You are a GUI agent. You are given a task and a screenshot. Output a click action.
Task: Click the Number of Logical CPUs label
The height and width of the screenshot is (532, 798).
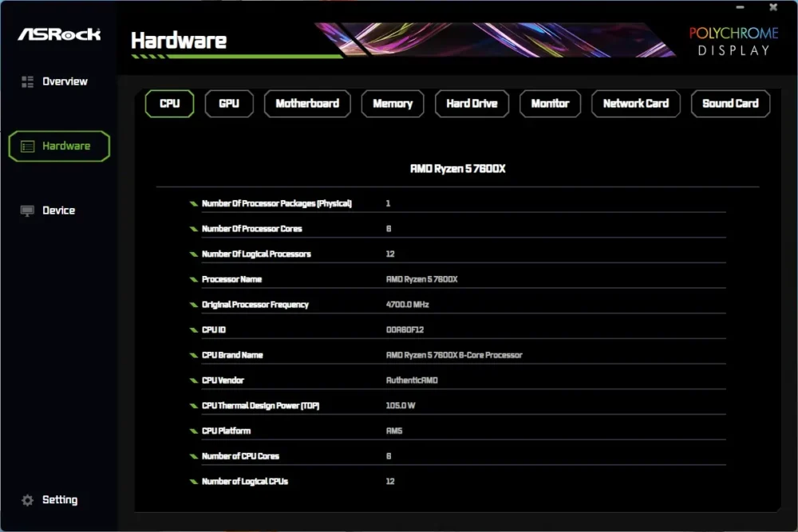click(x=245, y=482)
